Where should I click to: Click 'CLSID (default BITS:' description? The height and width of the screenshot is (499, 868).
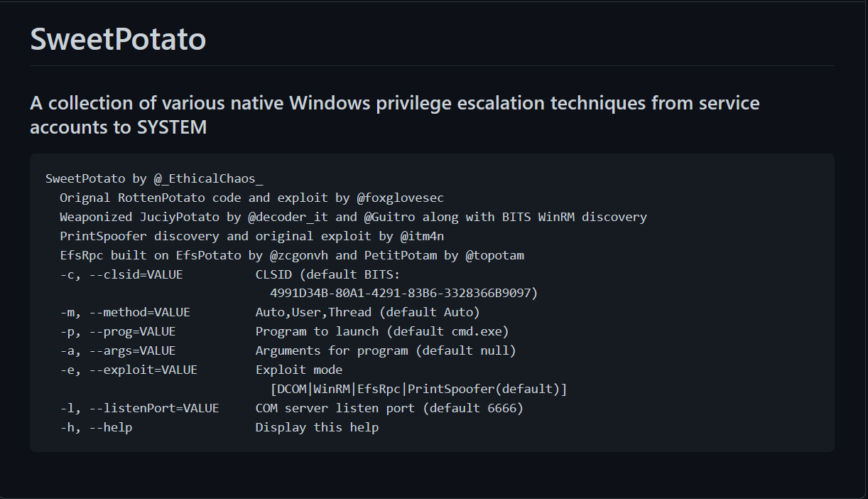[328, 274]
